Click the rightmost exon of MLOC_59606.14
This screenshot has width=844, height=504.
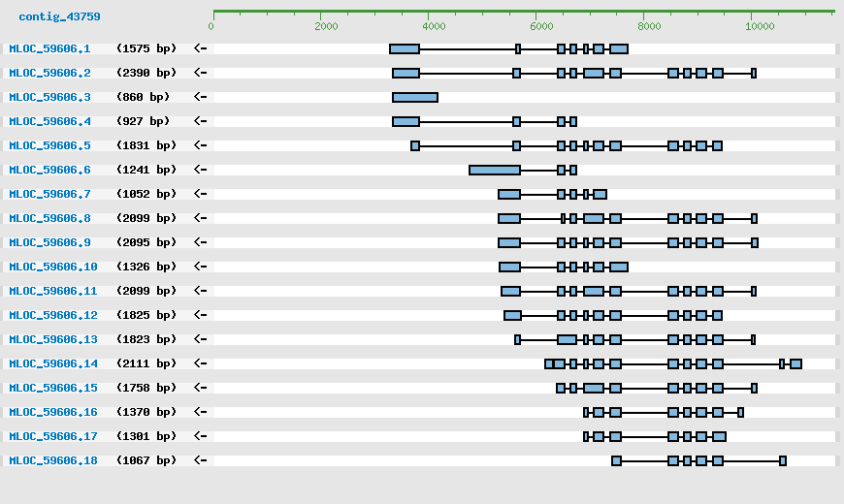[795, 363]
